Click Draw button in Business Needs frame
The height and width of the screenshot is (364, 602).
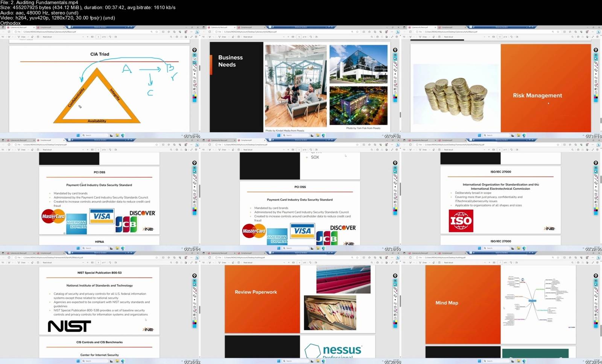pyautogui.click(x=222, y=37)
